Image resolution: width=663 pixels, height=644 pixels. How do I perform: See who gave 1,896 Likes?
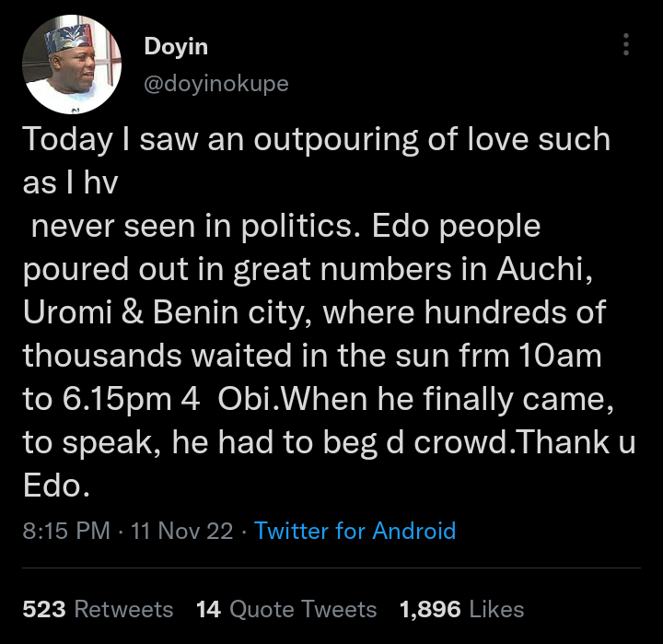(x=461, y=609)
